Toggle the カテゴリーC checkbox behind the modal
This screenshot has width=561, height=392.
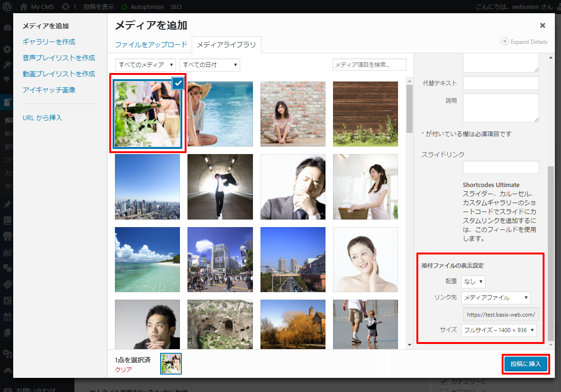coord(444,382)
